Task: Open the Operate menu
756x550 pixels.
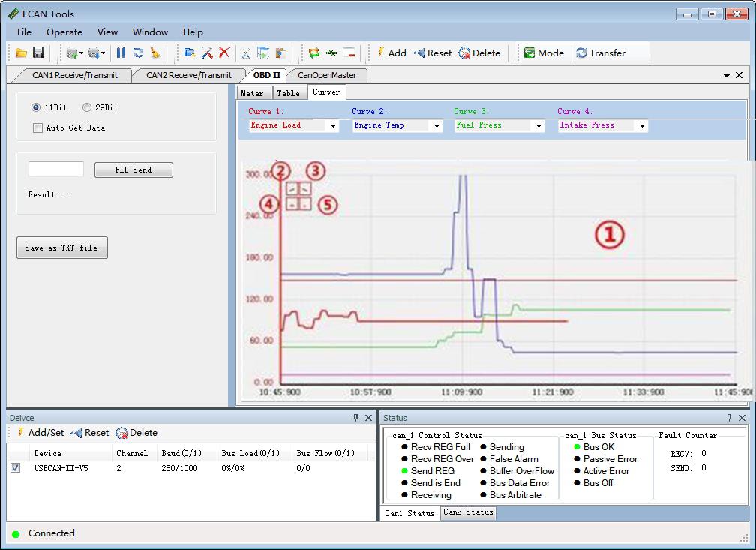Action: tap(64, 32)
